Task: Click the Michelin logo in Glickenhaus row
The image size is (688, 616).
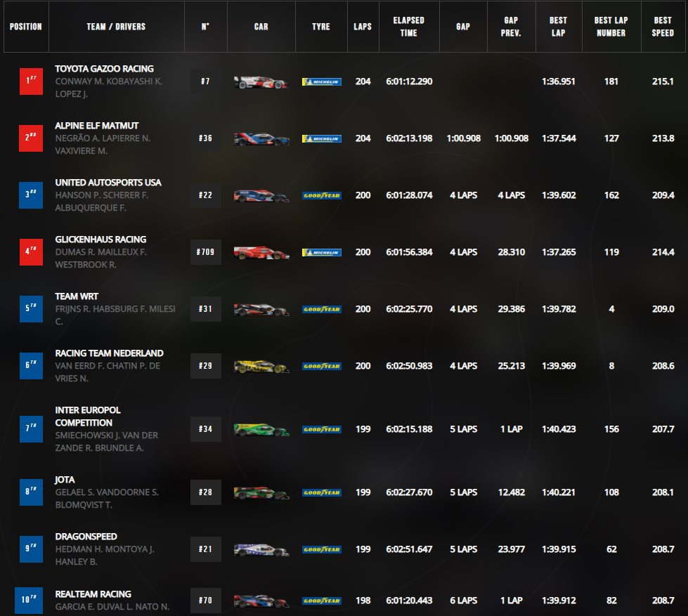Action: (322, 253)
